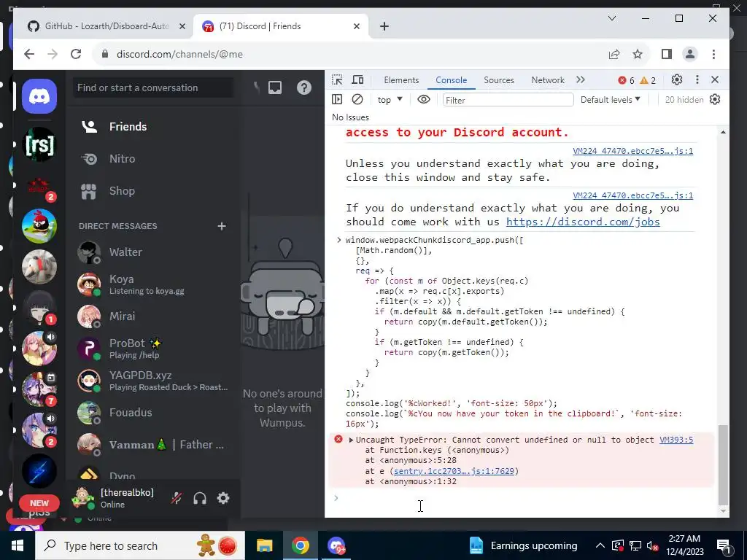Toggle Discord headphones deafen
The height and width of the screenshot is (560, 747).
pos(200,498)
